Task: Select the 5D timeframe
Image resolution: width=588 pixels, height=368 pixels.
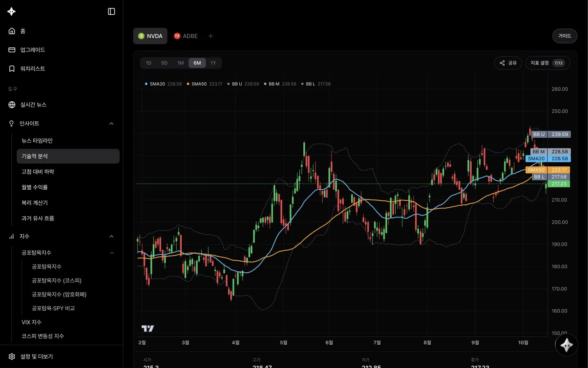Action: pos(164,63)
